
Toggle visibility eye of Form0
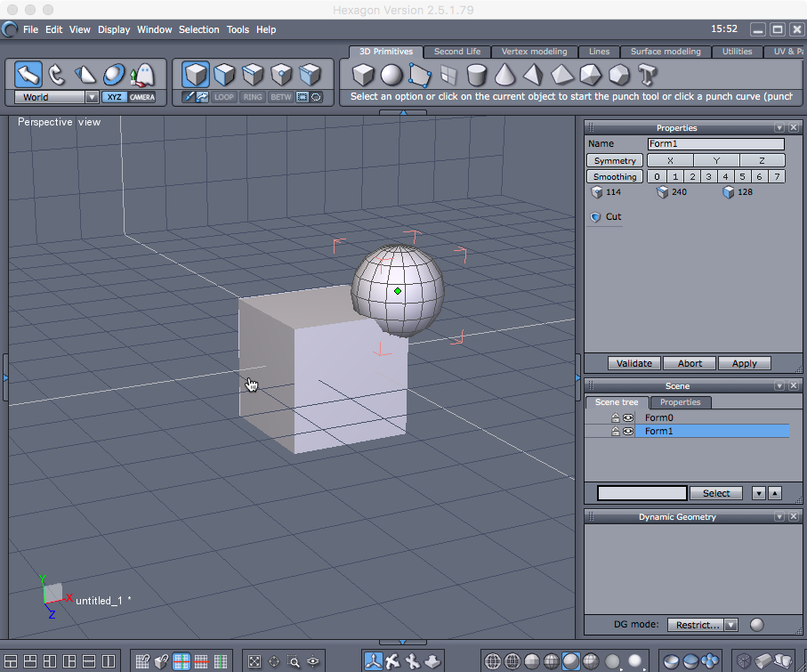[628, 417]
